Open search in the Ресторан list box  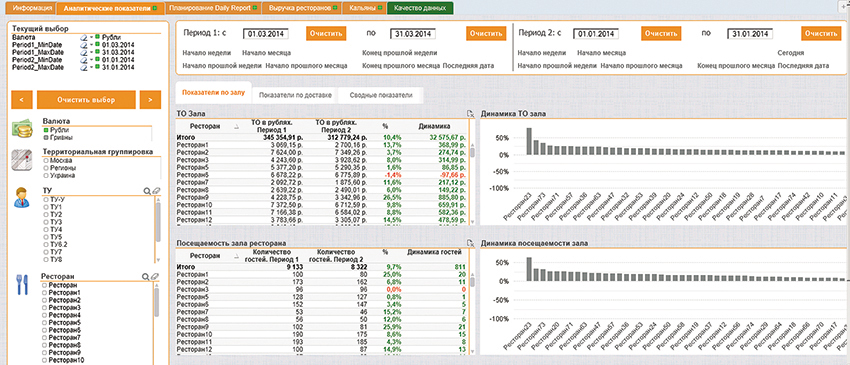coord(145,277)
